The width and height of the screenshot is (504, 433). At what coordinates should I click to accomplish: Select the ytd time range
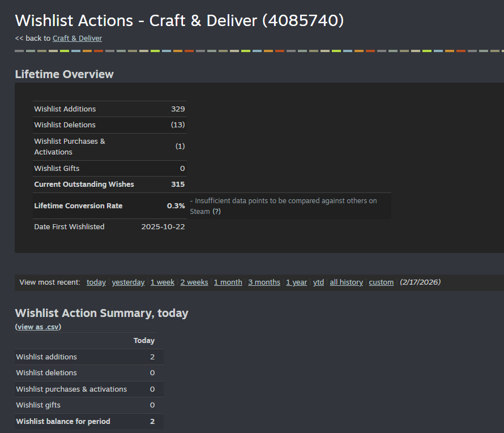(318, 282)
